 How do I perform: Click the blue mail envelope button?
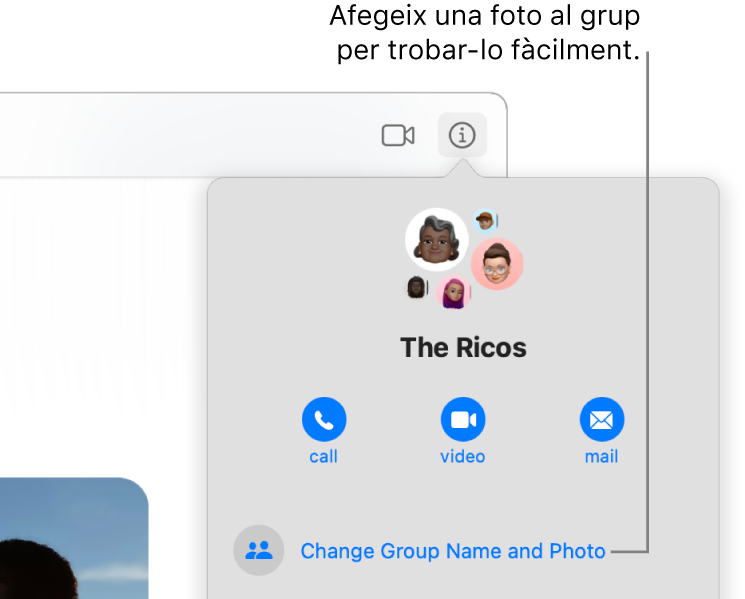pyautogui.click(x=602, y=419)
